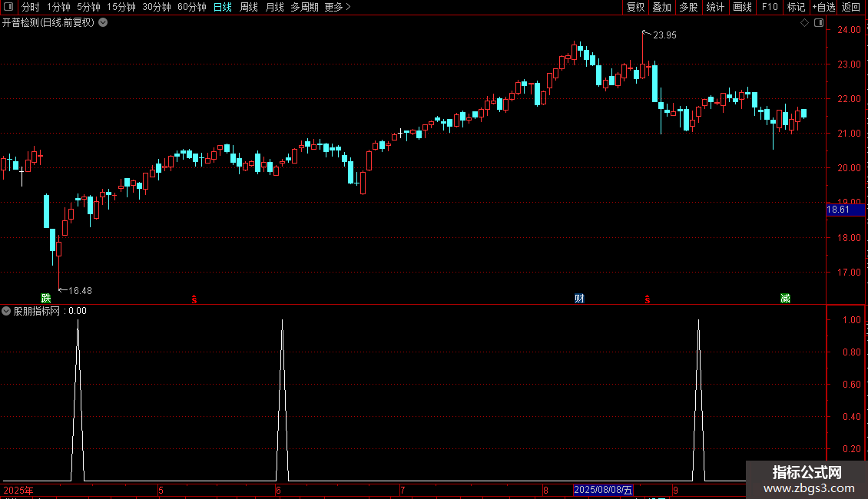Switch to the 月线 monthly tab

click(274, 7)
